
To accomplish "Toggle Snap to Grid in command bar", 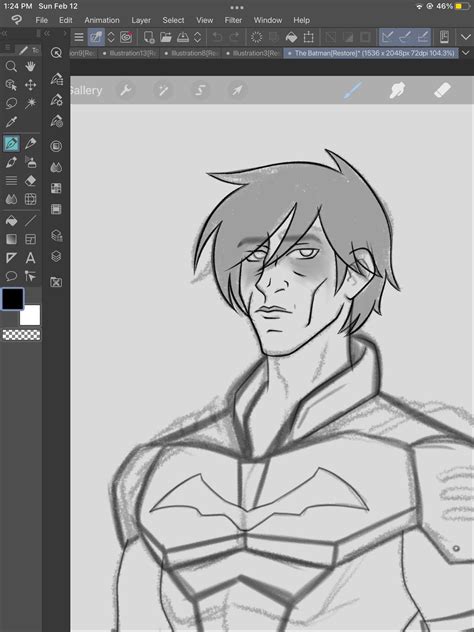I will point(422,37).
